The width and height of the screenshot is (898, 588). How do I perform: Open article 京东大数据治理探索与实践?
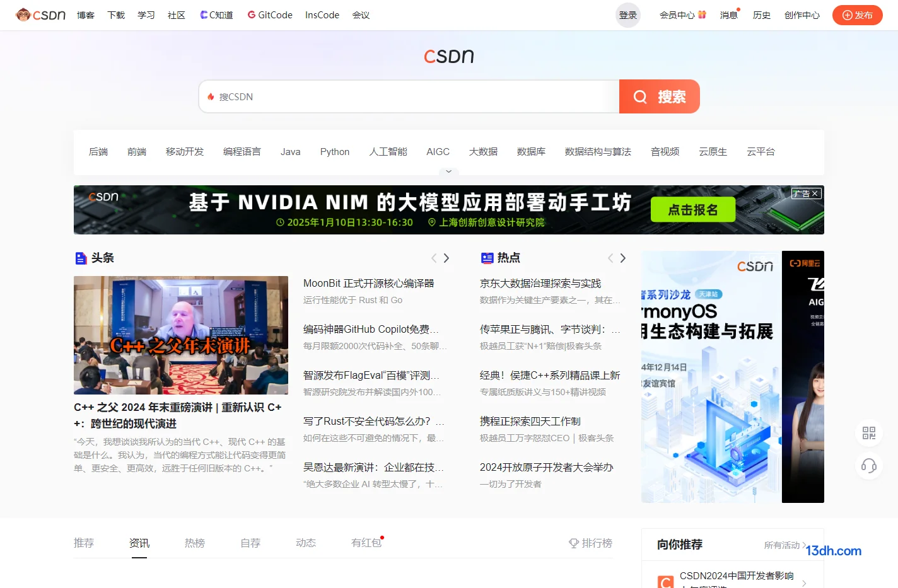540,284
